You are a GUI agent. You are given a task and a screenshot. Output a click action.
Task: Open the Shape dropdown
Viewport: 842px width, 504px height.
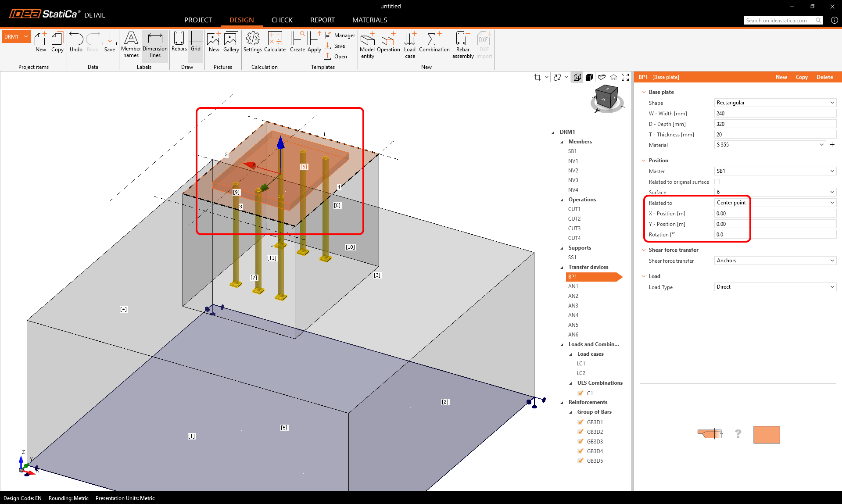click(x=775, y=103)
